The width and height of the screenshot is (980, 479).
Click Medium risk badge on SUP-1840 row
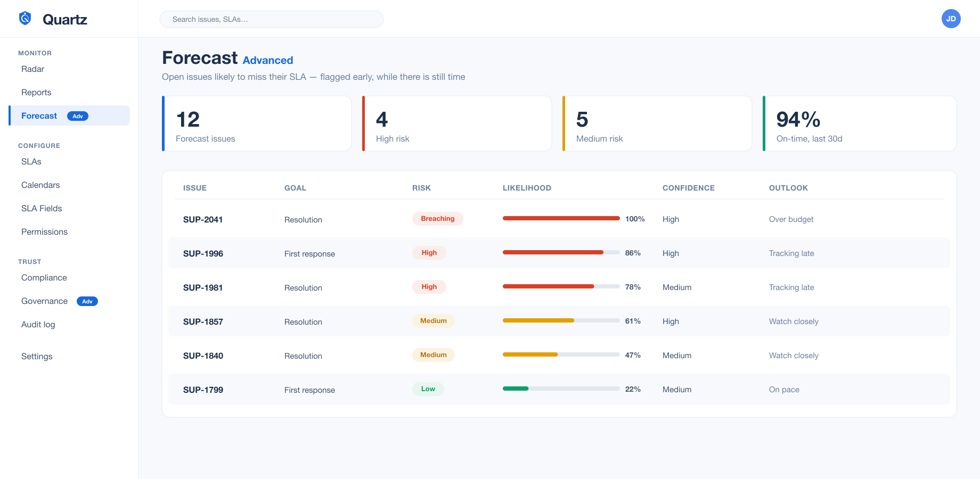(434, 355)
